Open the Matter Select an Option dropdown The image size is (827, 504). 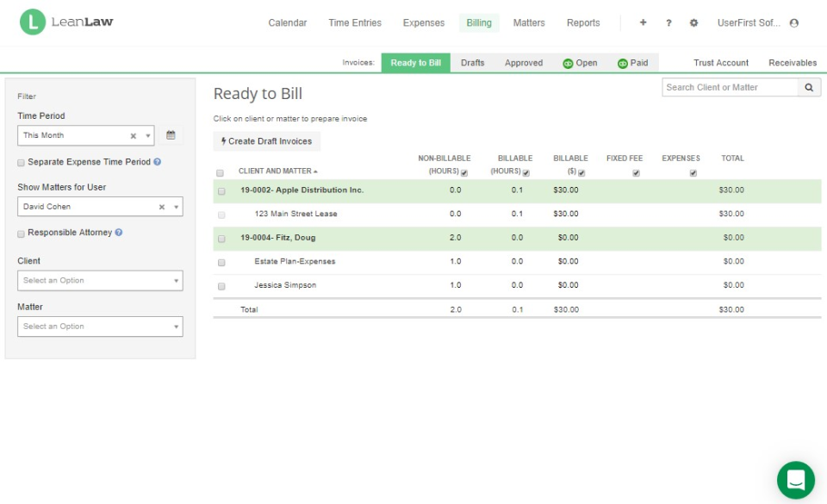point(100,327)
